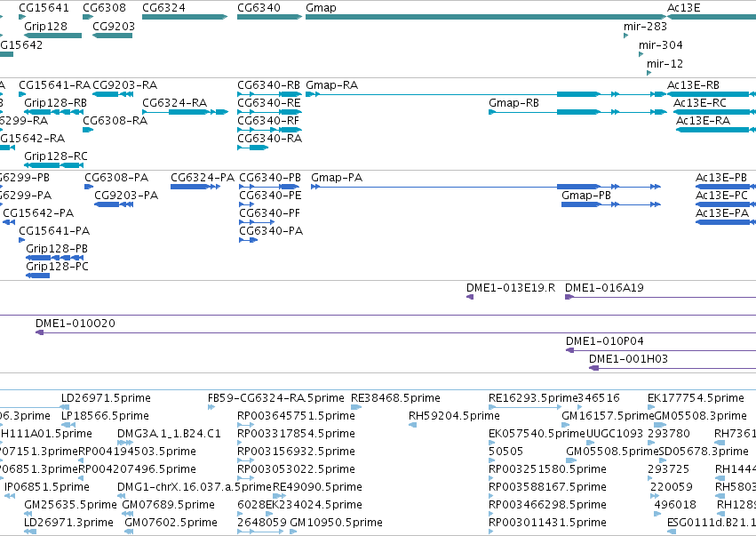This screenshot has width=756, height=536.
Task: Select the GM07602.5prime EST label
Action: (x=171, y=523)
